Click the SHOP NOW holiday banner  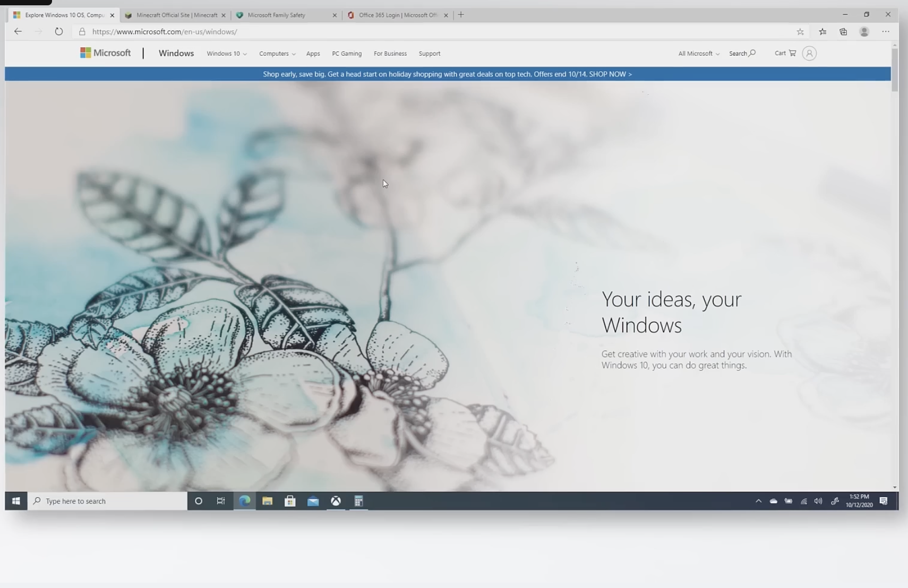pyautogui.click(x=448, y=74)
